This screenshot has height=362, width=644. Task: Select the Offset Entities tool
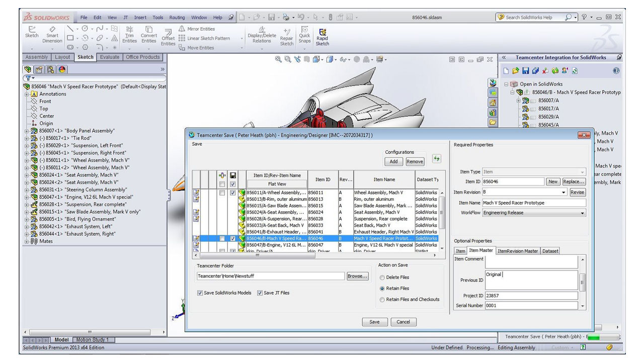(x=168, y=37)
